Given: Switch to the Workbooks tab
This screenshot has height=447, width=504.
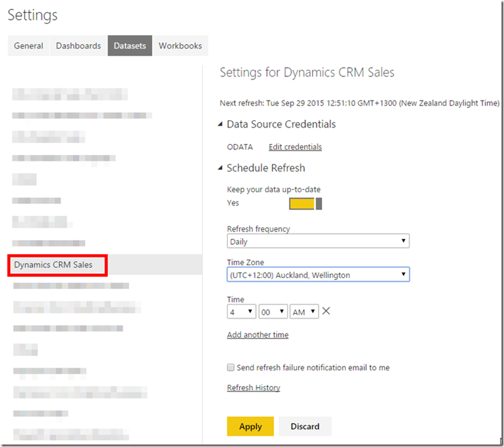Looking at the screenshot, I should [x=180, y=46].
